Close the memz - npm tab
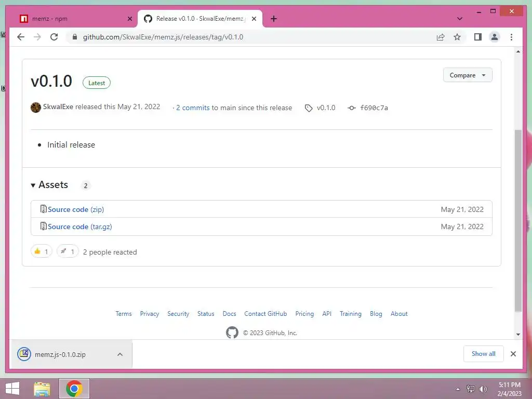532x399 pixels. coord(129,19)
